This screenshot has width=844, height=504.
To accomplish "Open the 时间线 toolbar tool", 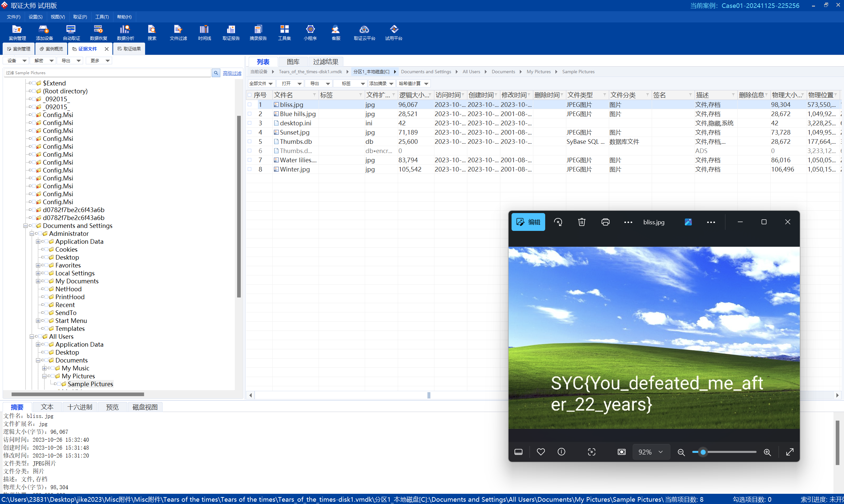I will 204,33.
